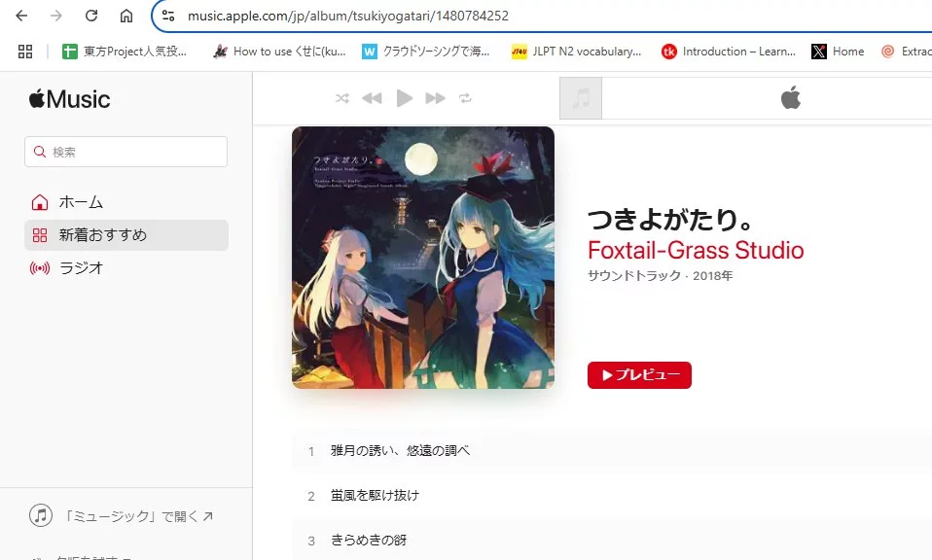Viewport: 932px width, 560px height.
Task: Skip forward with the next track icon
Action: (x=435, y=98)
